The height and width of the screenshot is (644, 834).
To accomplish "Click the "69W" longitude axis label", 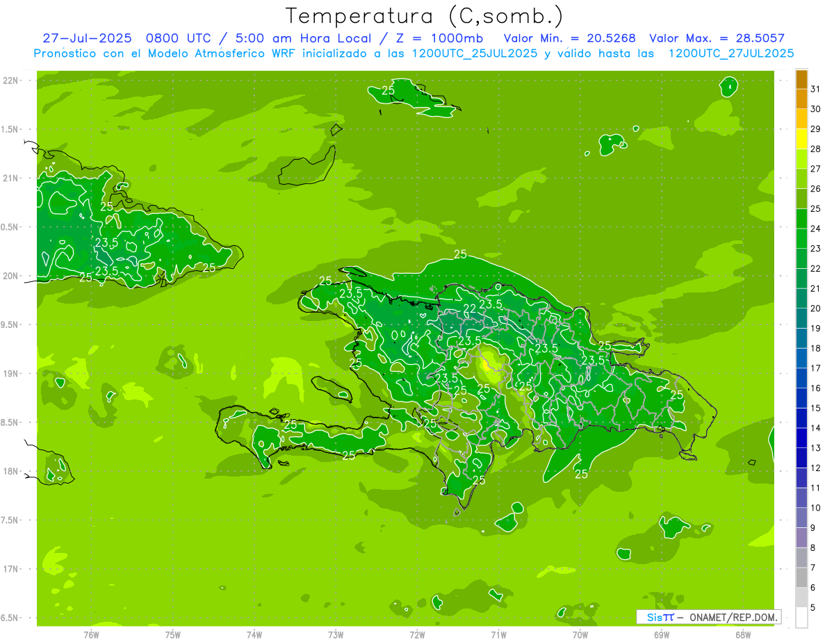I will coord(662,635).
